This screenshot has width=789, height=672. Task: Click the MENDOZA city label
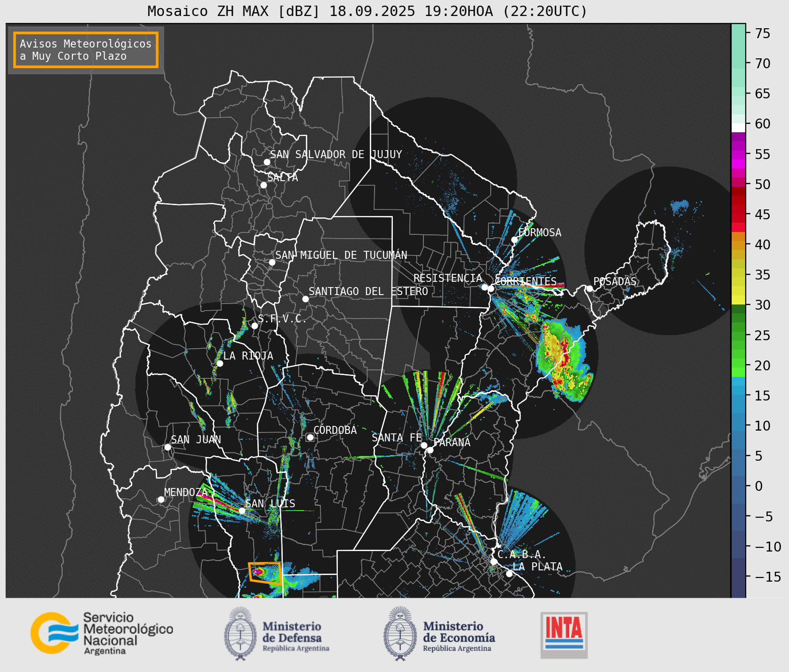click(185, 492)
